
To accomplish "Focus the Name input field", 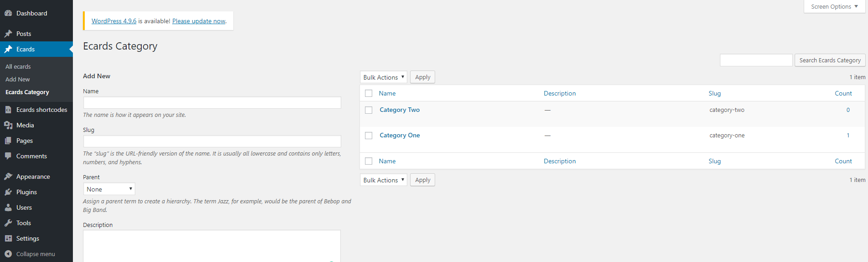I will point(212,103).
